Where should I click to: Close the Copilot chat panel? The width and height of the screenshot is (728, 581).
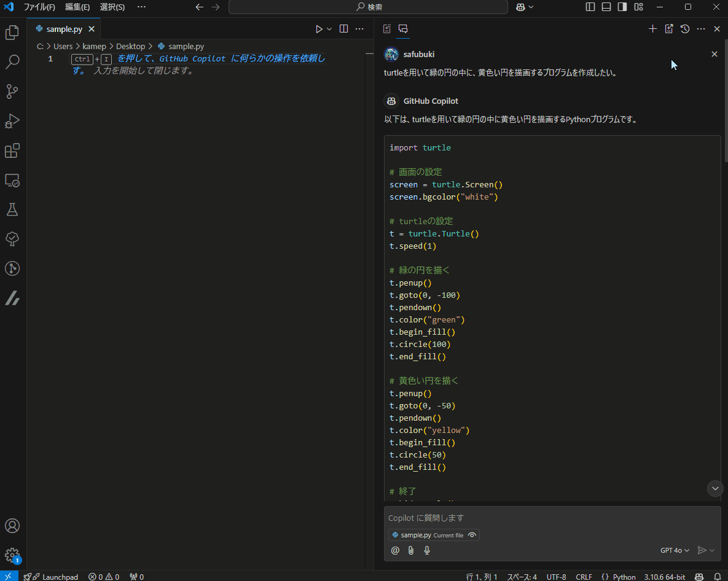tap(717, 29)
